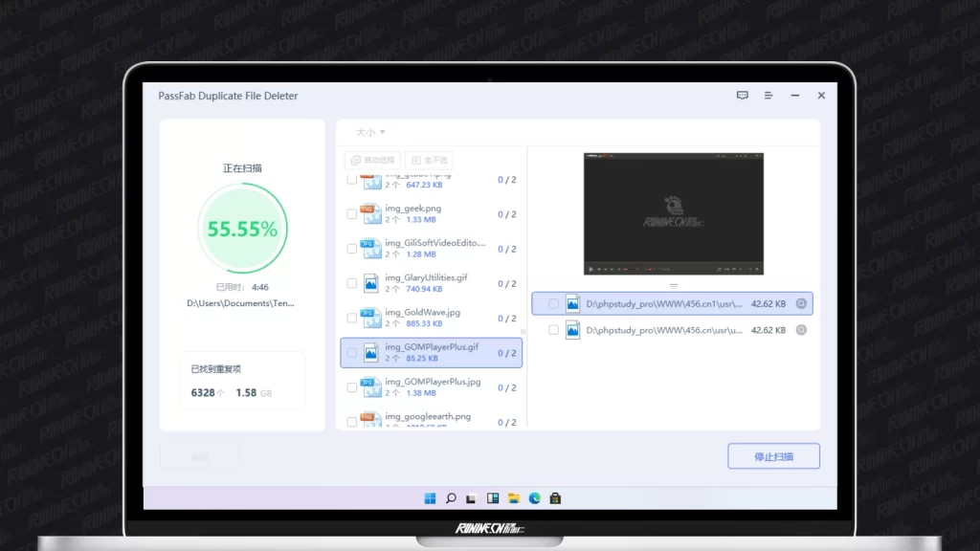This screenshot has width=980, height=551.
Task: Check the img_GOMPlayerPlus.jpg group checkbox
Action: pos(351,387)
